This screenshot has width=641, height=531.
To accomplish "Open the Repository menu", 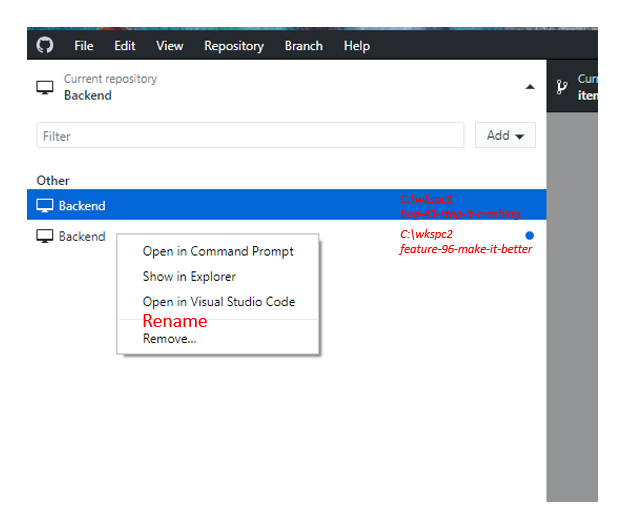I will tap(234, 46).
